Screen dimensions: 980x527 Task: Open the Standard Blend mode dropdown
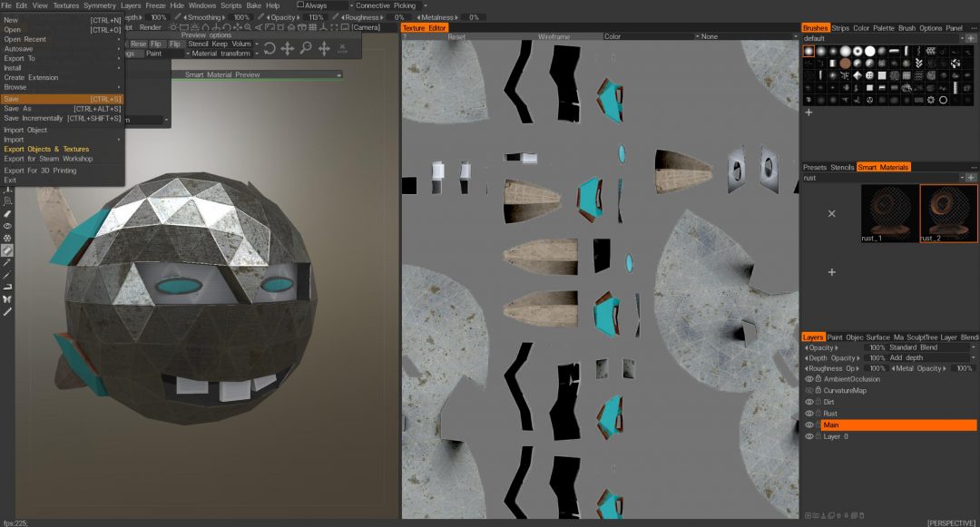(x=931, y=347)
